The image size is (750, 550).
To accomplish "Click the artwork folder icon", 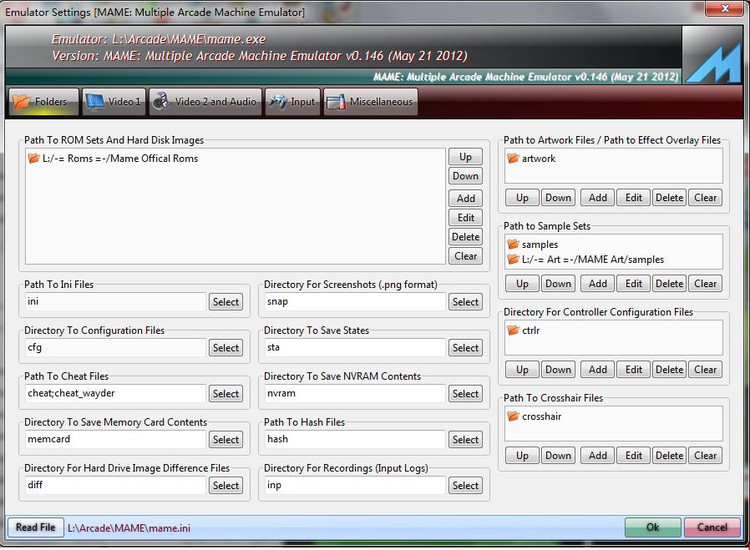I will tap(513, 158).
